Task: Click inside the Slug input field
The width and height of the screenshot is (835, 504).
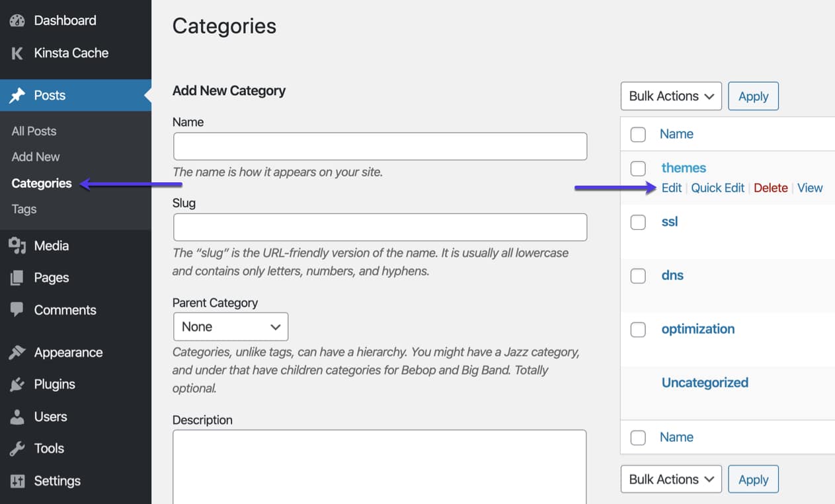Action: coord(380,227)
